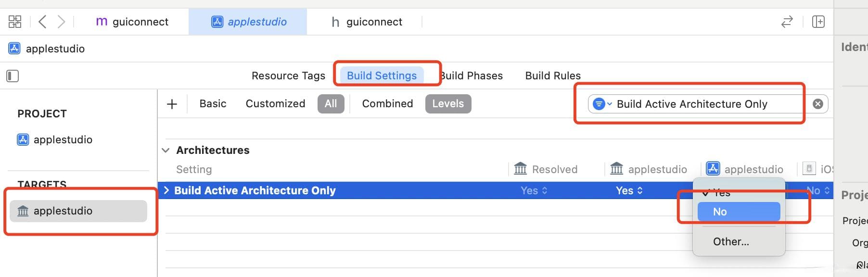
Task: Add an editor pane on the right
Action: click(x=818, y=22)
